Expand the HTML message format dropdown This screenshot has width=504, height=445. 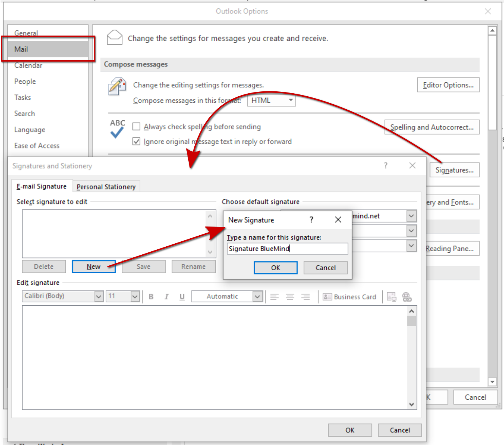(x=291, y=100)
